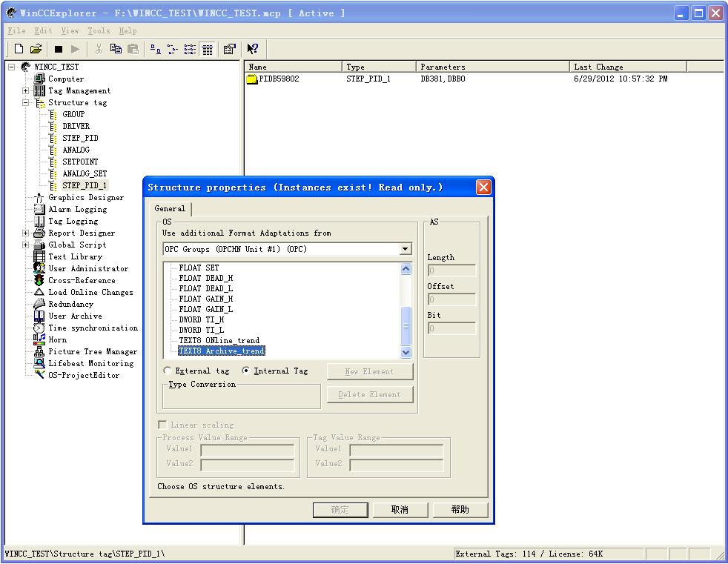Image resolution: width=728 pixels, height=564 pixels.
Task: Close the Structure properties dialog
Action: coord(483,187)
